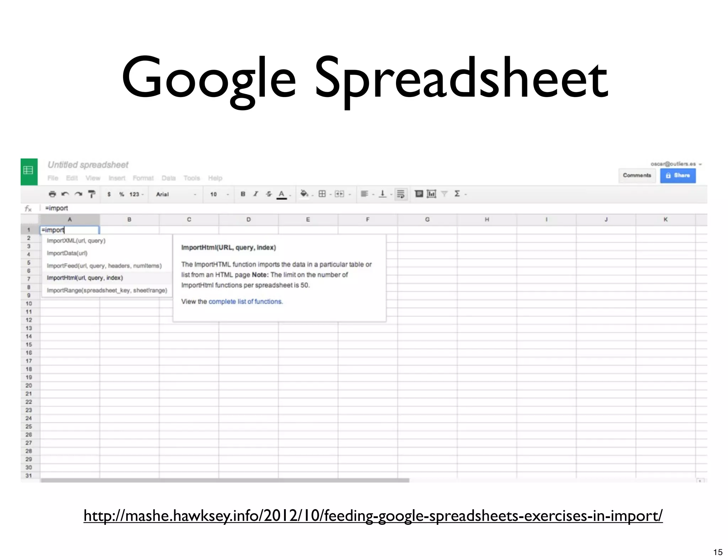Select the paint format tool
The height and width of the screenshot is (560, 728).
tap(92, 194)
